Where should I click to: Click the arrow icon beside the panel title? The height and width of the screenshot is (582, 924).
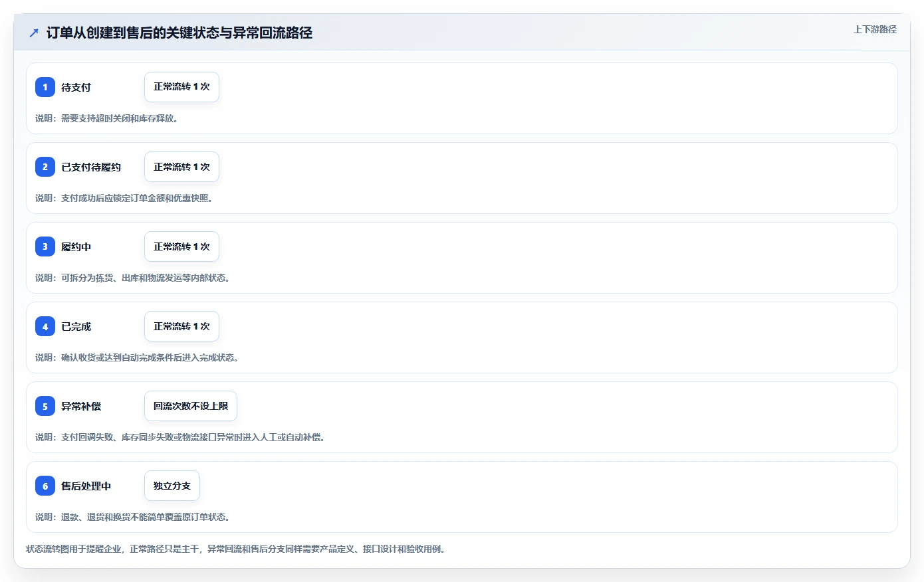(x=34, y=33)
